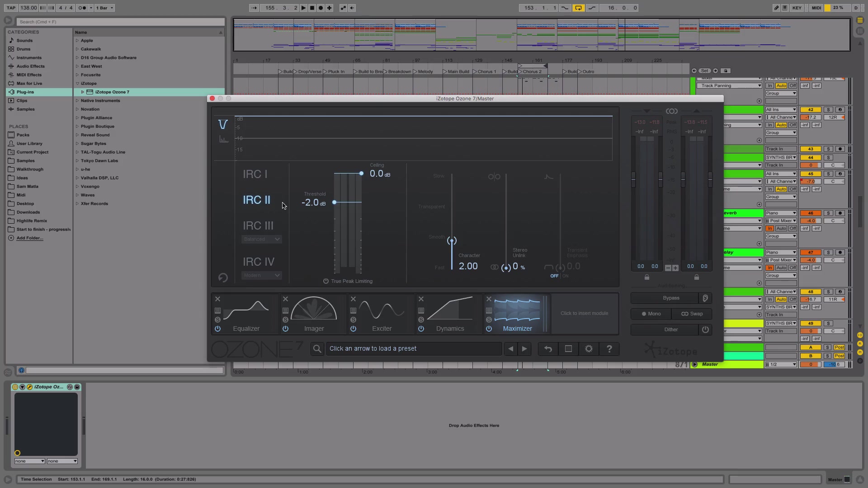The width and height of the screenshot is (868, 488).
Task: Click the wrench icon on the iZotope device
Action: click(x=29, y=387)
